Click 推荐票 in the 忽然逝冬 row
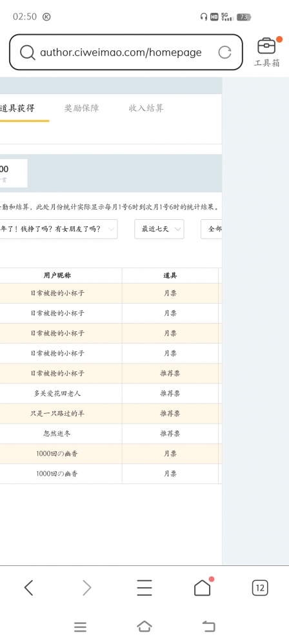Screen dimensions: 289x644 coord(170,434)
